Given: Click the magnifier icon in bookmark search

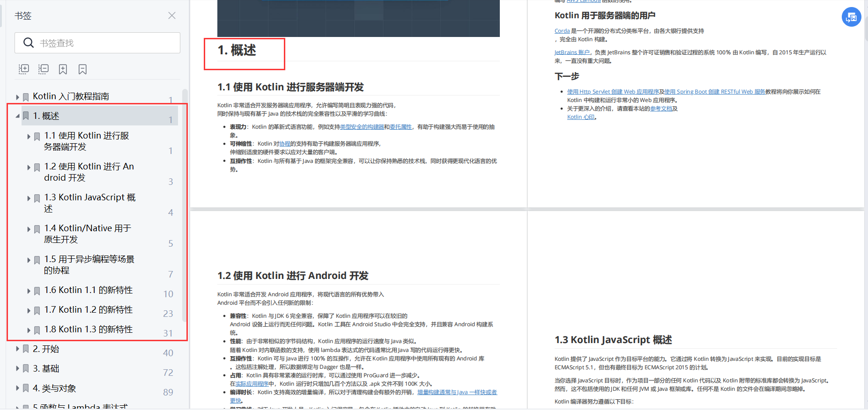Looking at the screenshot, I should (28, 43).
